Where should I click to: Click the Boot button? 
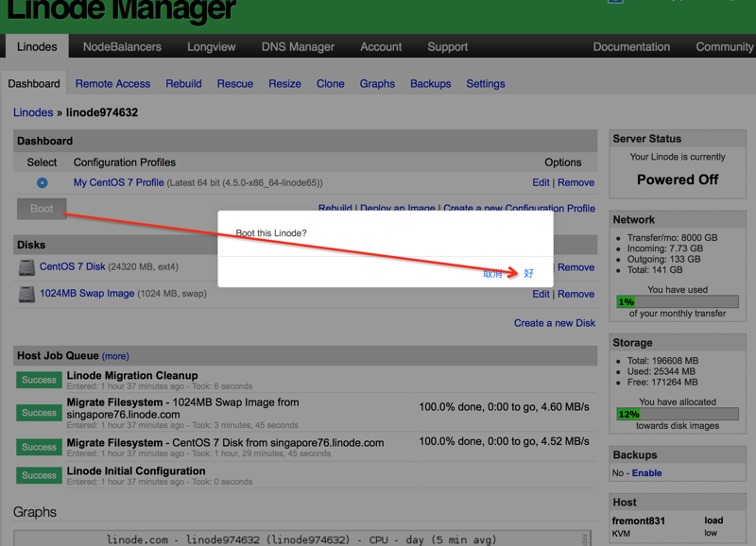[x=42, y=209]
